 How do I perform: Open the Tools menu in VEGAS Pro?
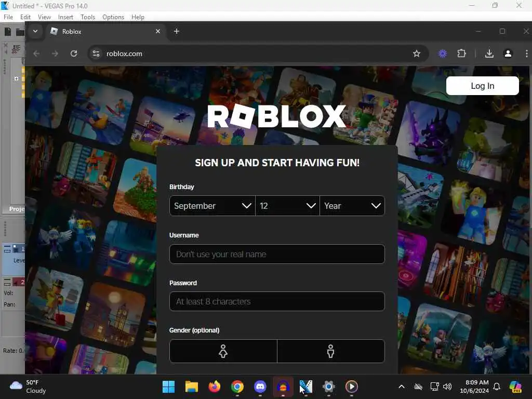click(87, 17)
